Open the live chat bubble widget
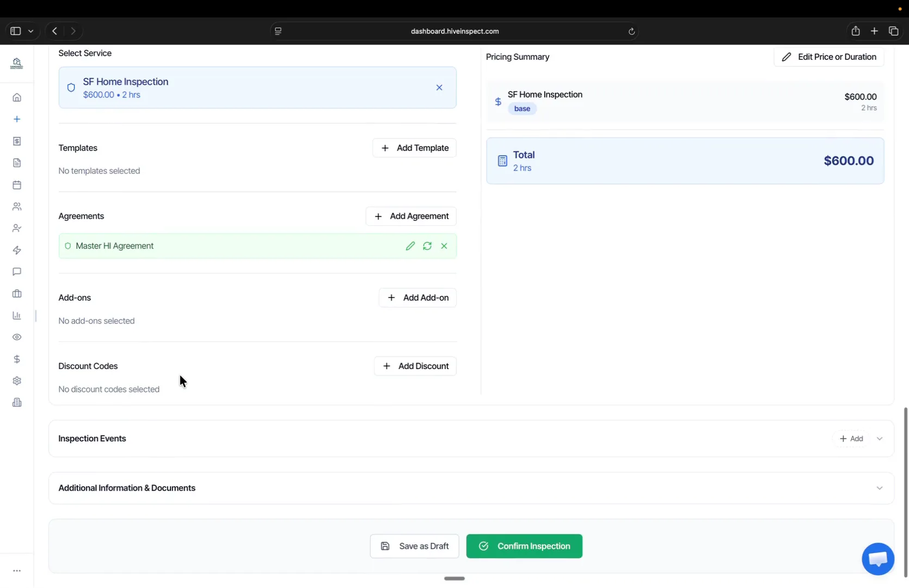This screenshot has width=909, height=588. (x=878, y=559)
